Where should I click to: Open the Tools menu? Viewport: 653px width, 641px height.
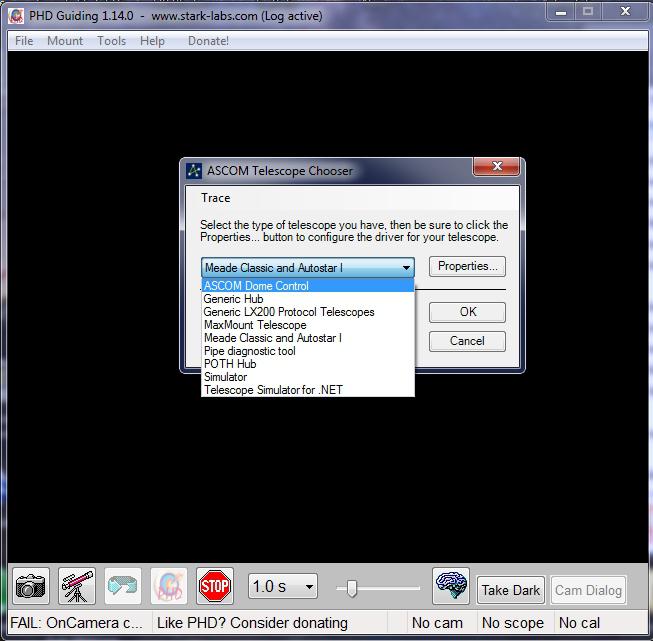coord(112,41)
